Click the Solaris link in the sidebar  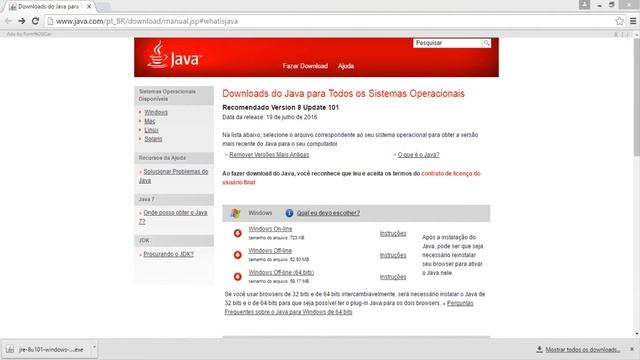pos(153,139)
